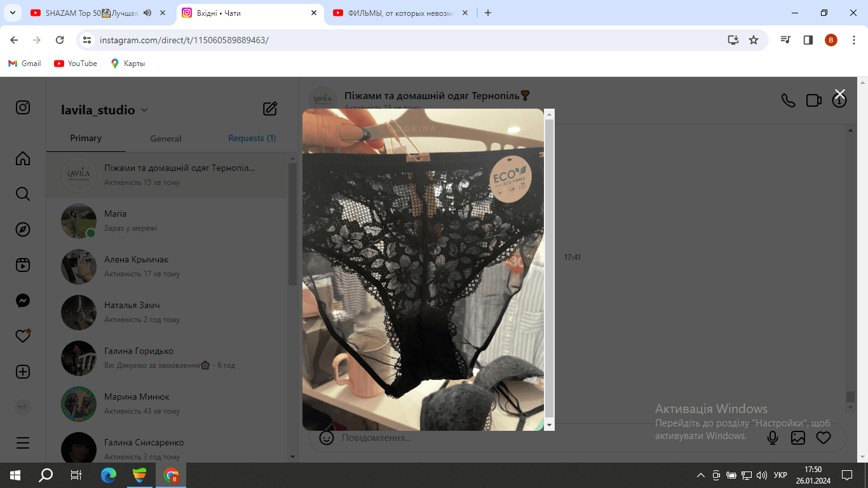Click the microphone voice clip icon
Screen dimensions: 868x488
point(773,438)
